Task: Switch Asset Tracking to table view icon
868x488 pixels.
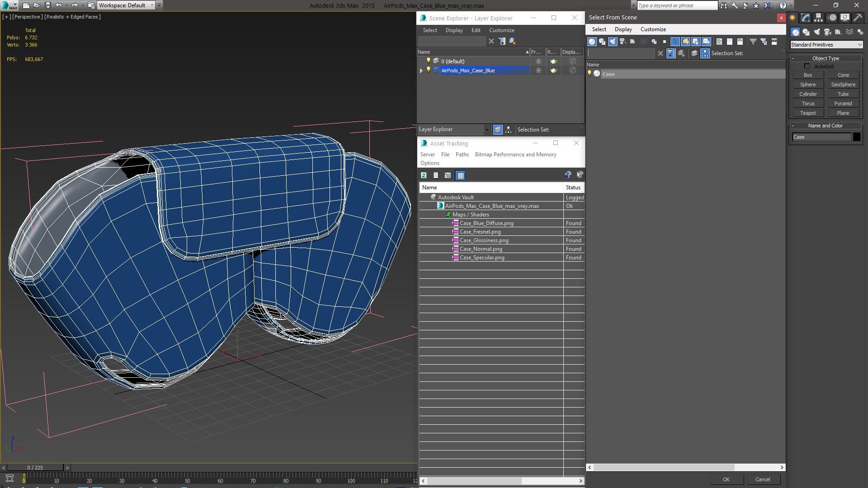Action: [x=460, y=175]
